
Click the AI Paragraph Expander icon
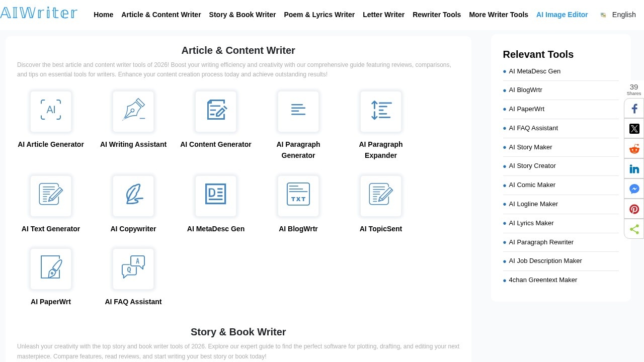pyautogui.click(x=381, y=111)
